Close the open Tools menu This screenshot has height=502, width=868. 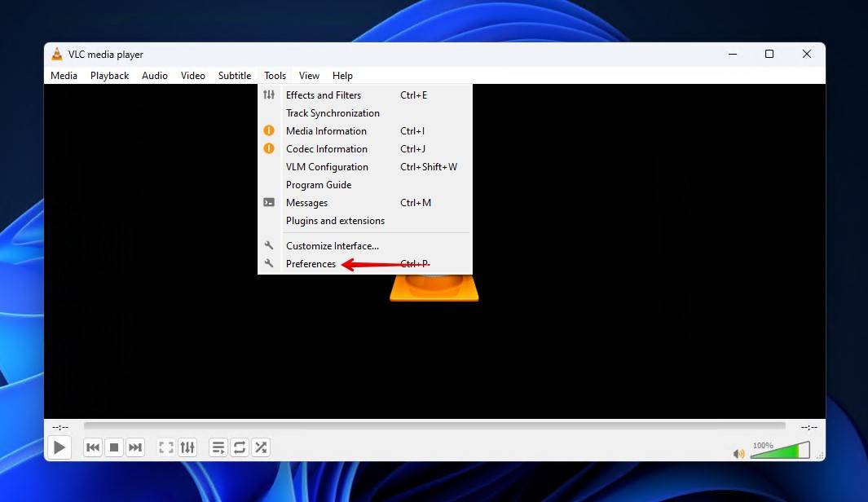pyautogui.click(x=275, y=76)
